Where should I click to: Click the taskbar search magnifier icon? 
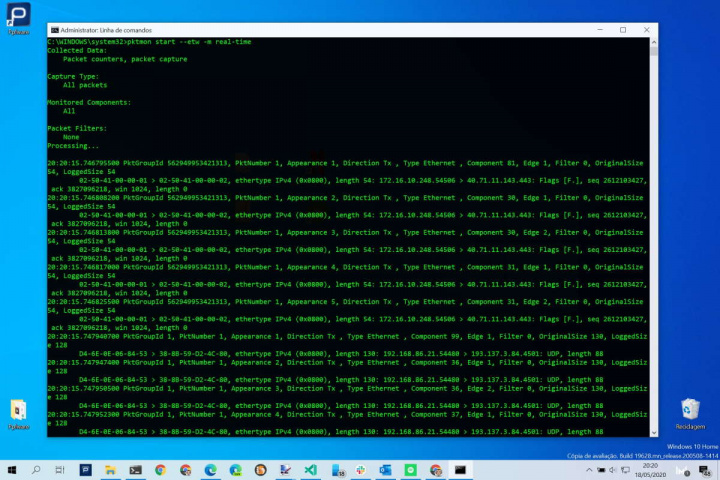[36, 469]
